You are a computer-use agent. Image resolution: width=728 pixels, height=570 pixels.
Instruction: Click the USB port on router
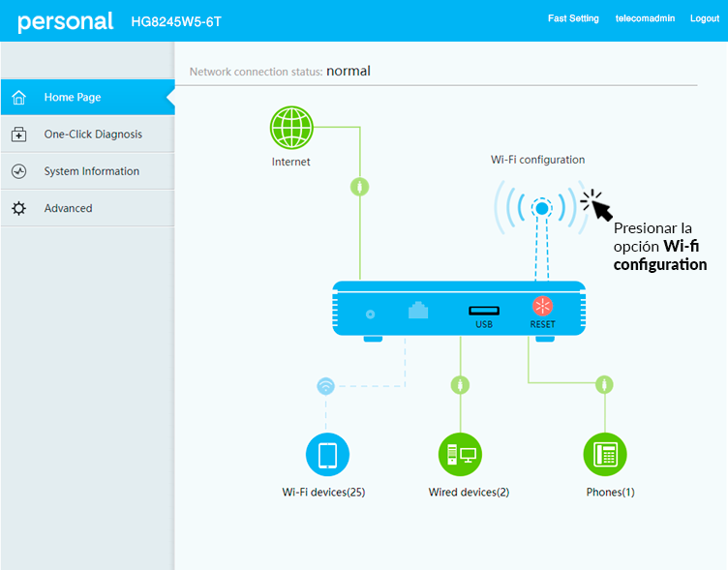tap(484, 312)
